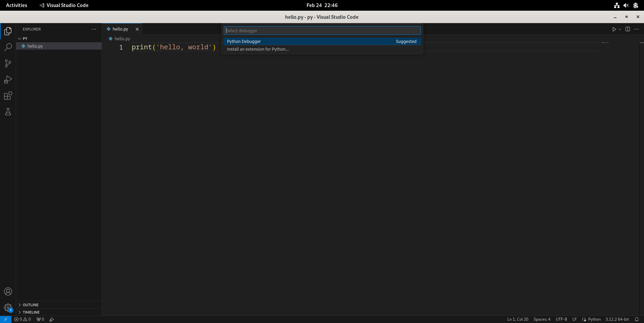This screenshot has height=323, width=644.
Task: Close the hello.py editor tab
Action: pos(137,29)
